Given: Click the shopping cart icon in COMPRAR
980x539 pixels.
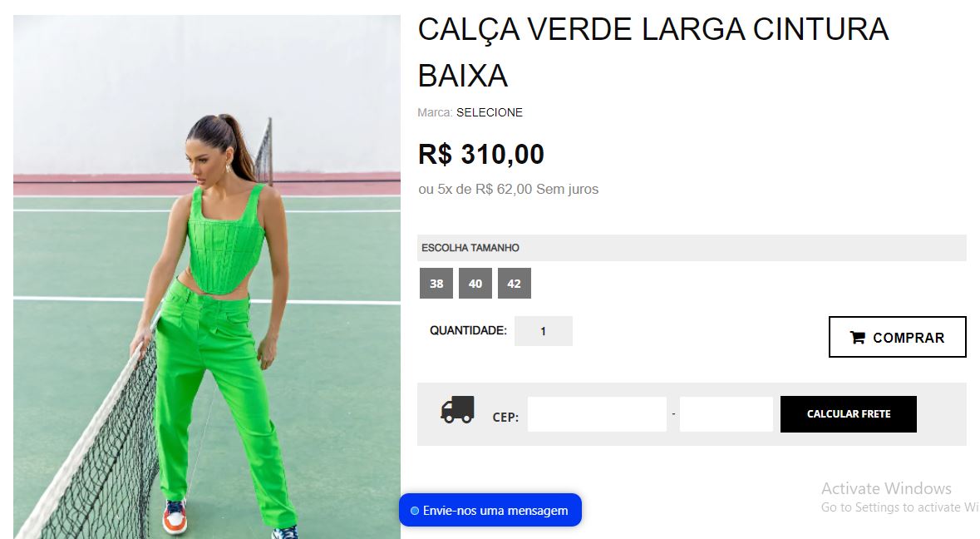Looking at the screenshot, I should click(858, 338).
